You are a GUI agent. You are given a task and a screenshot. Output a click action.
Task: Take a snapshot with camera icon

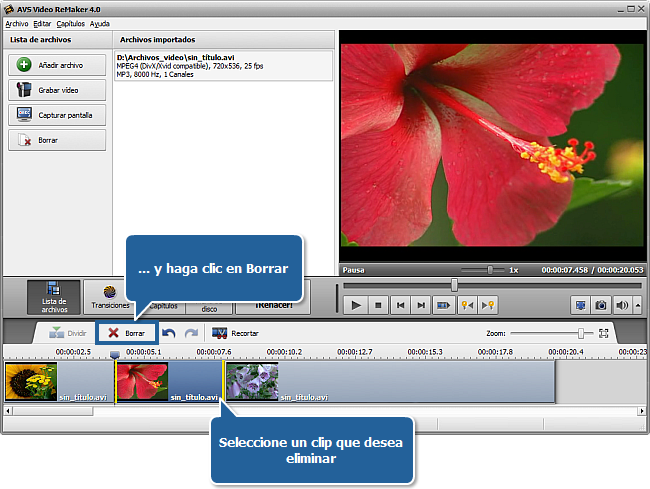click(x=601, y=304)
